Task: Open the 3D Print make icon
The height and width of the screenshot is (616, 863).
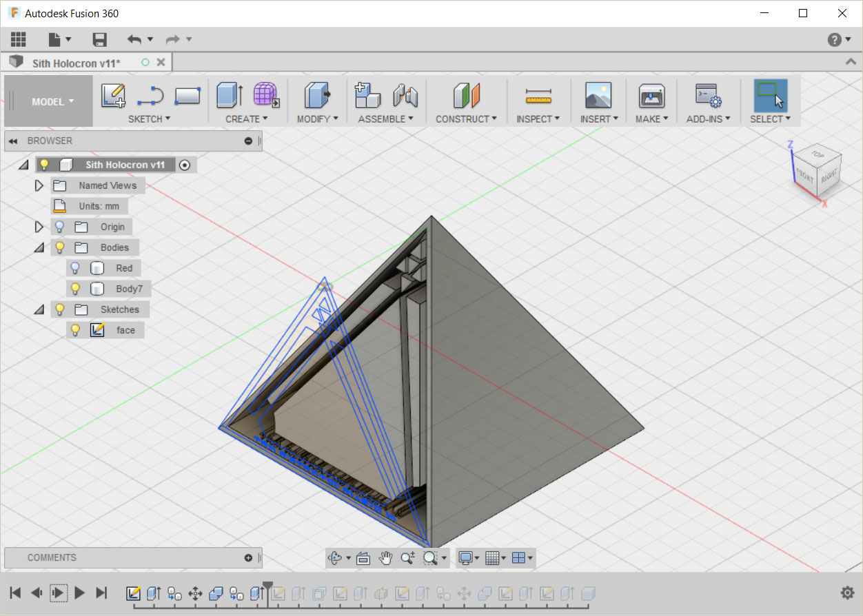Action: [x=651, y=95]
